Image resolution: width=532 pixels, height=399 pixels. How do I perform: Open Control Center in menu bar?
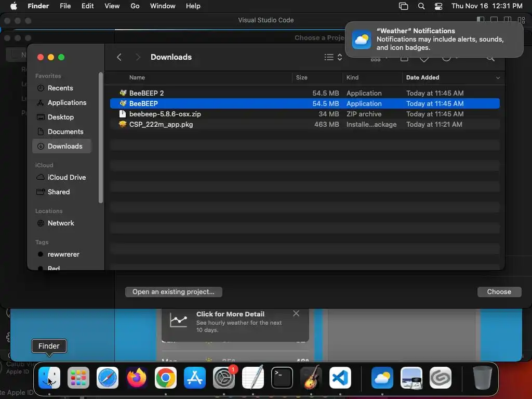438,6
